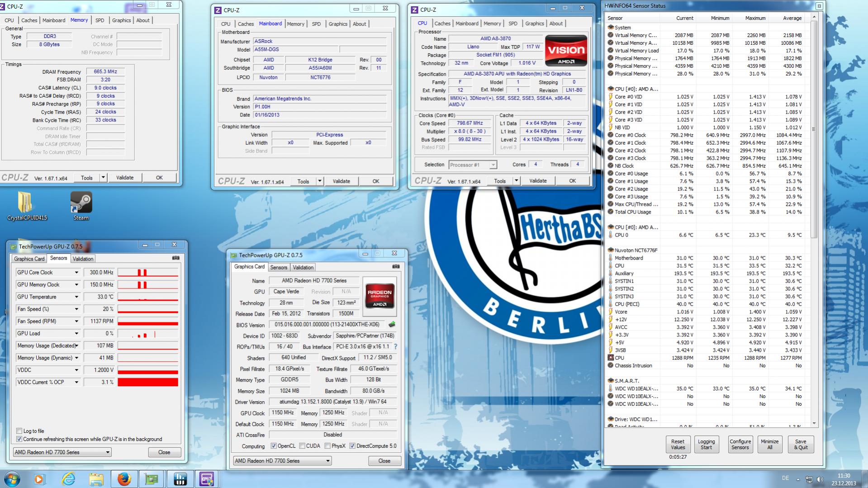Open the VDDC Current % OCP dropdown
The height and width of the screenshot is (488, 868).
coord(76,382)
